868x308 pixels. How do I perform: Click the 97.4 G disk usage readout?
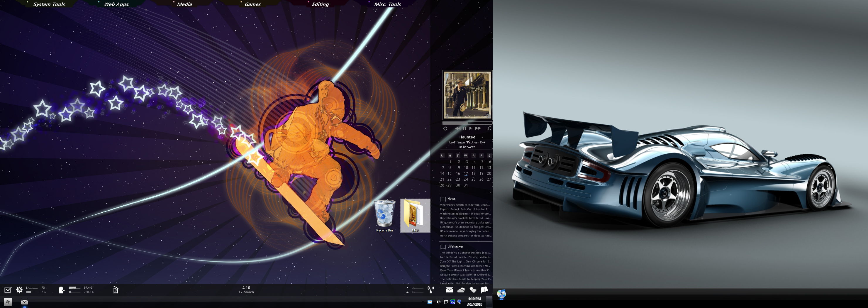[88, 288]
